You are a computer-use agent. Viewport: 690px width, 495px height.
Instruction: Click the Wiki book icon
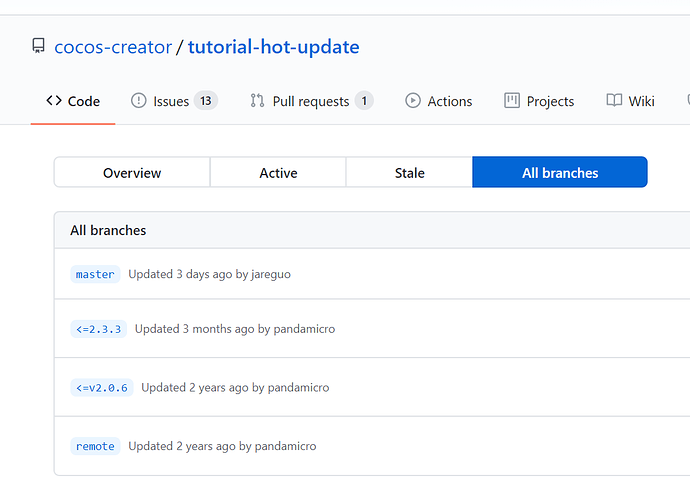click(x=614, y=101)
